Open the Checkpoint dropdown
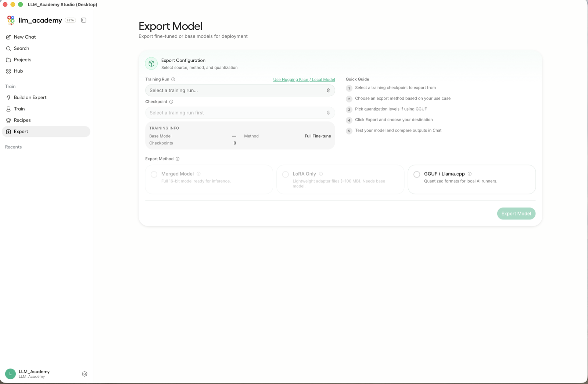 pos(240,113)
